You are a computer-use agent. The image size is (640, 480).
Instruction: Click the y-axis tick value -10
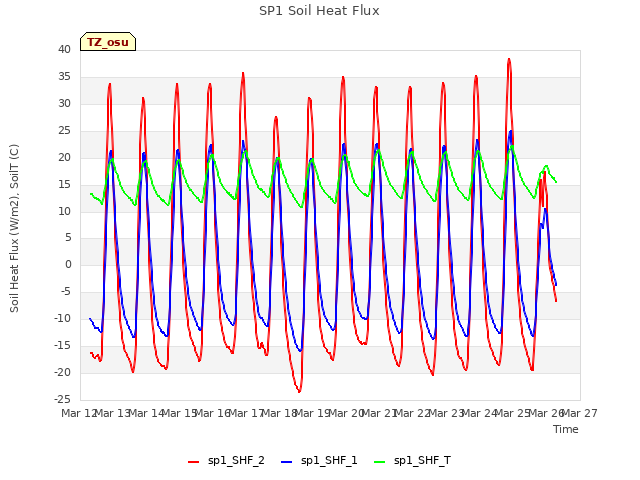[62, 318]
